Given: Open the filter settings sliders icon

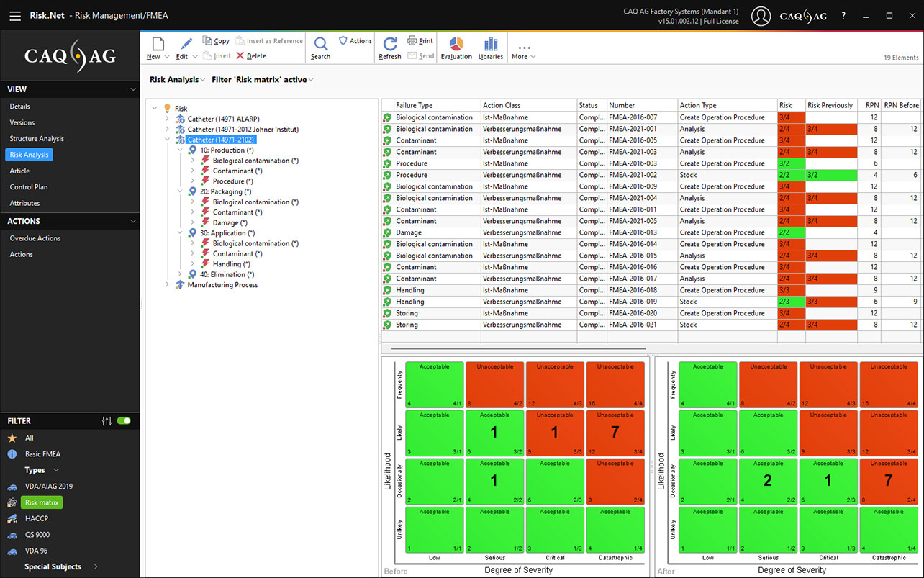Looking at the screenshot, I should (107, 420).
